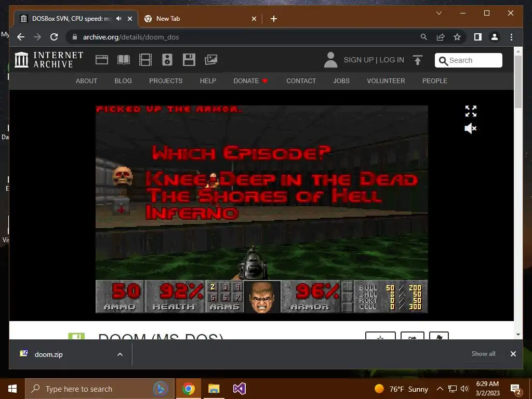Open the Software (floppy disk) icon in Archive navbar
Image resolution: width=532 pixels, height=399 pixels.
(x=189, y=60)
